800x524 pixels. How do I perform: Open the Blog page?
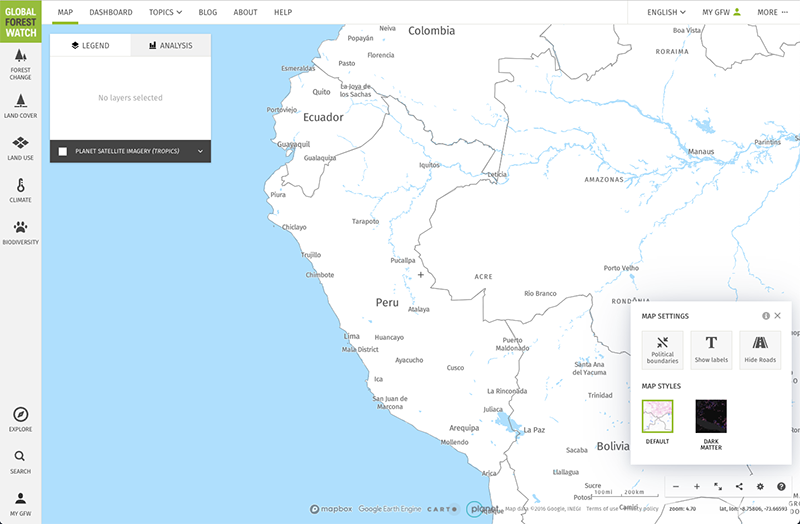click(x=208, y=12)
